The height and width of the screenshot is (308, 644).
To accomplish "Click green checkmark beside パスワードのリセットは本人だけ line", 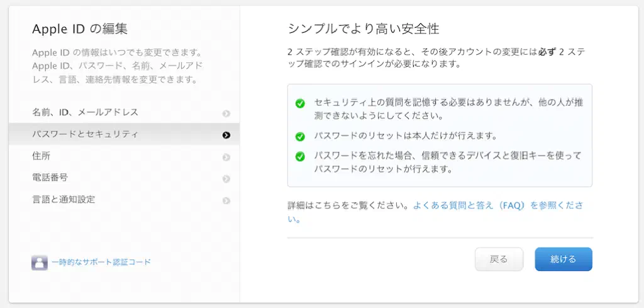I will 300,137.
